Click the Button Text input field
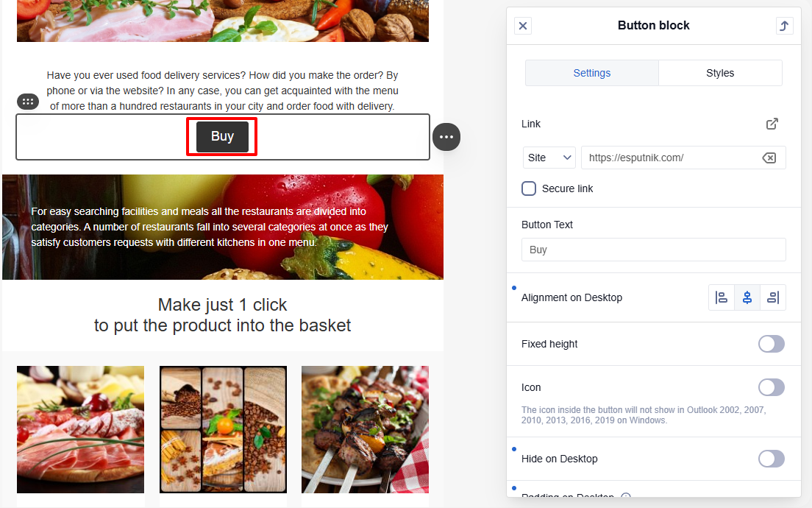Viewport: 812px width, 508px height. click(x=654, y=250)
